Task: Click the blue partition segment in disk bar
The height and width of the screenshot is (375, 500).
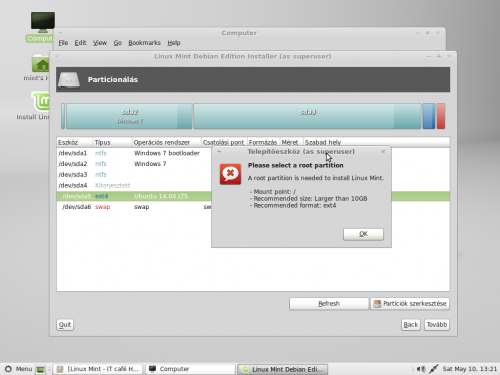Action: pos(429,116)
